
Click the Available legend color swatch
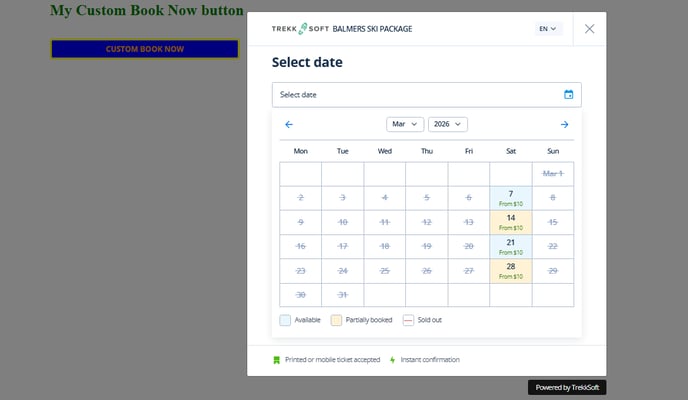[285, 320]
